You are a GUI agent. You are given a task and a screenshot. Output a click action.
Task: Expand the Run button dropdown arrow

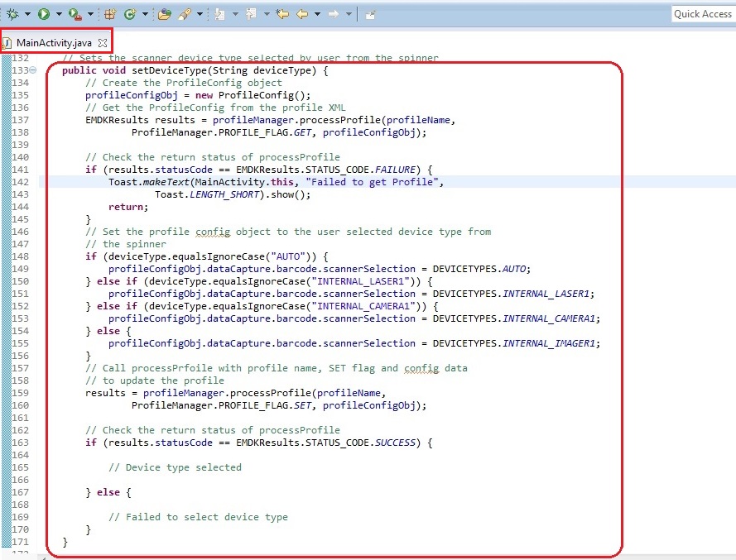(58, 14)
